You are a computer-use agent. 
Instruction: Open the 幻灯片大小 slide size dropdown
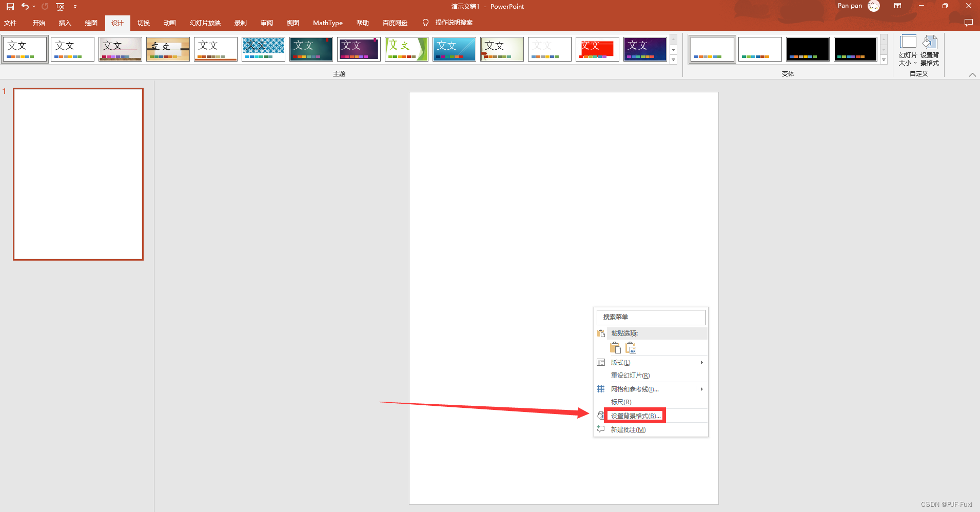[908, 51]
